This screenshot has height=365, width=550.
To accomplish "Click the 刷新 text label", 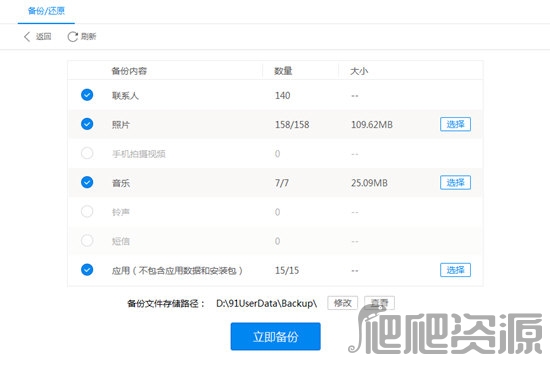I will pos(88,36).
